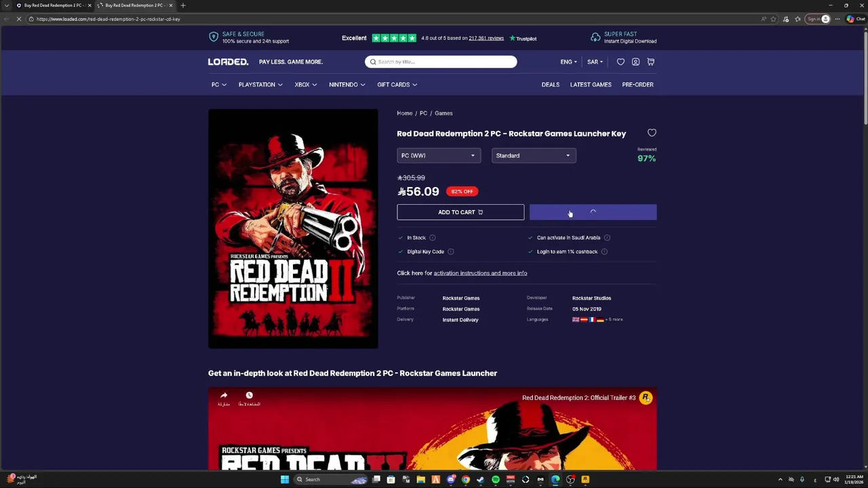
Task: Expand the NINTENDO navigation menu
Action: point(347,85)
